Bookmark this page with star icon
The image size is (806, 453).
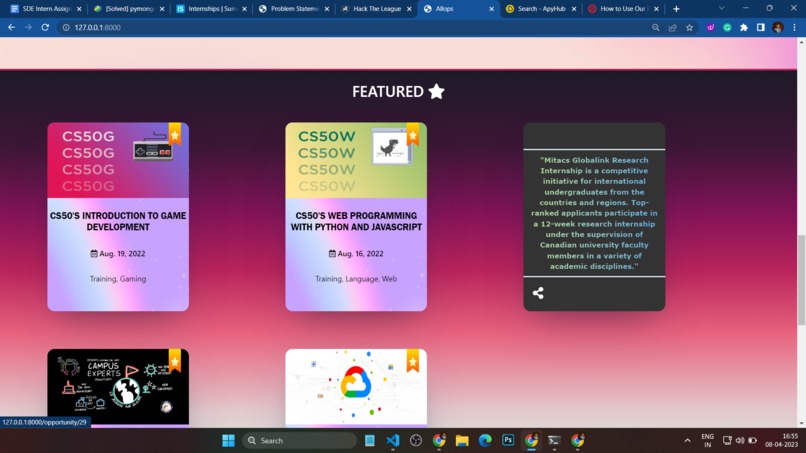tap(689, 27)
